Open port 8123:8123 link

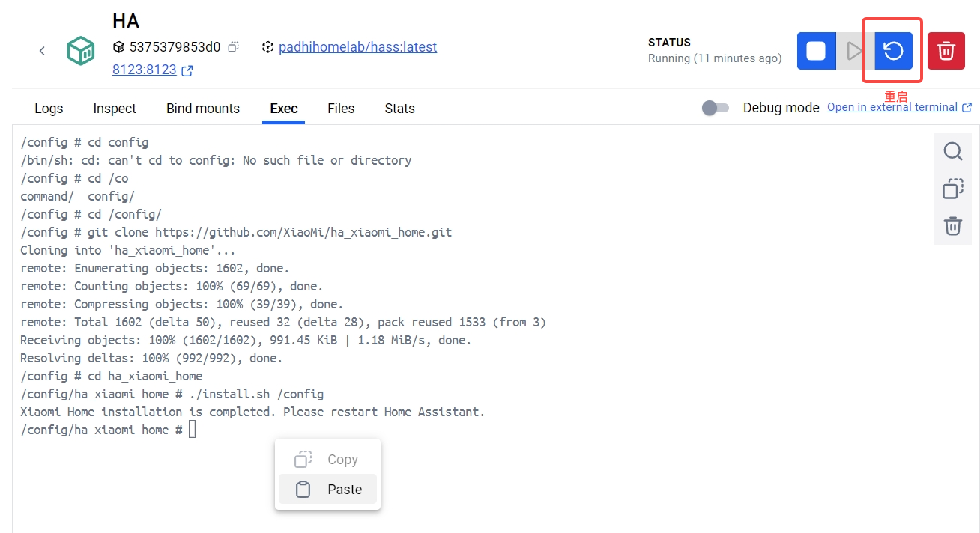[145, 70]
